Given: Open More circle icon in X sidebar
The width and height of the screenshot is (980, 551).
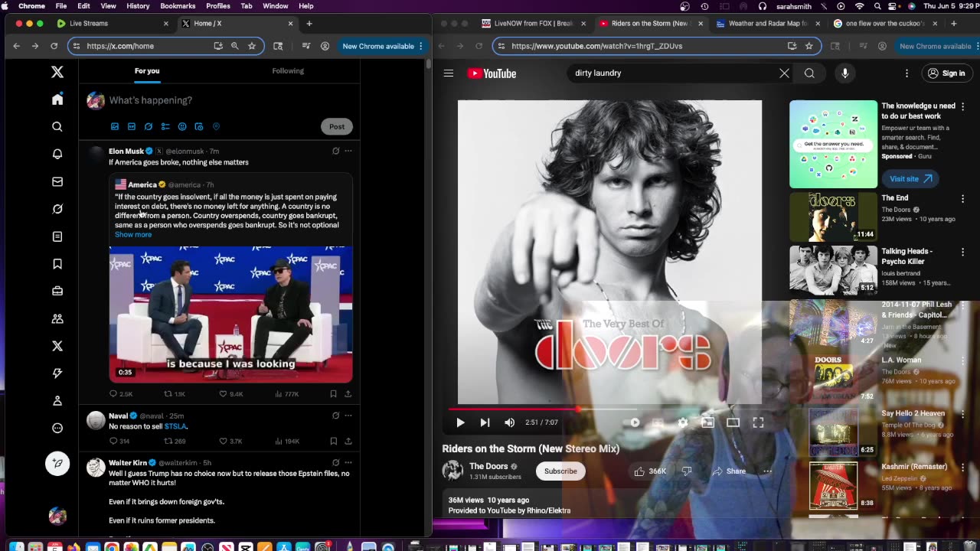Looking at the screenshot, I should pyautogui.click(x=57, y=429).
